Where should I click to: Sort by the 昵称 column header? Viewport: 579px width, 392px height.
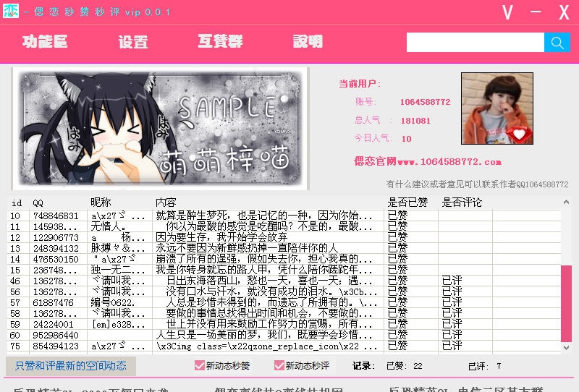point(101,203)
